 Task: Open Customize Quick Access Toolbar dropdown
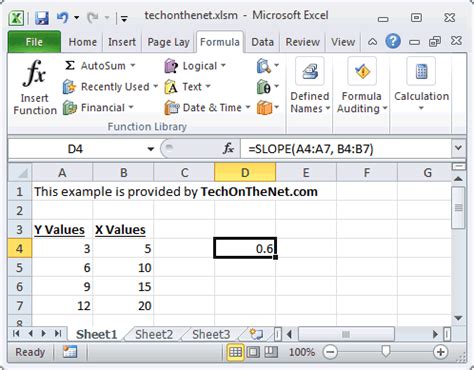coord(124,19)
